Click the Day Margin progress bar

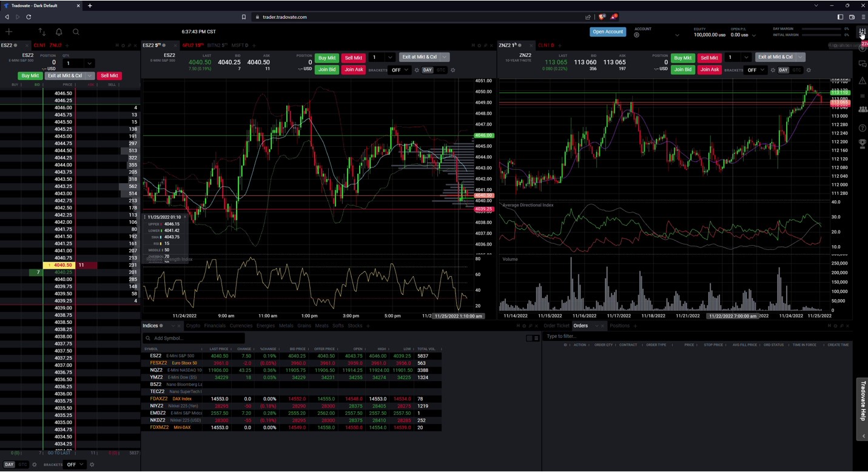[x=822, y=29]
